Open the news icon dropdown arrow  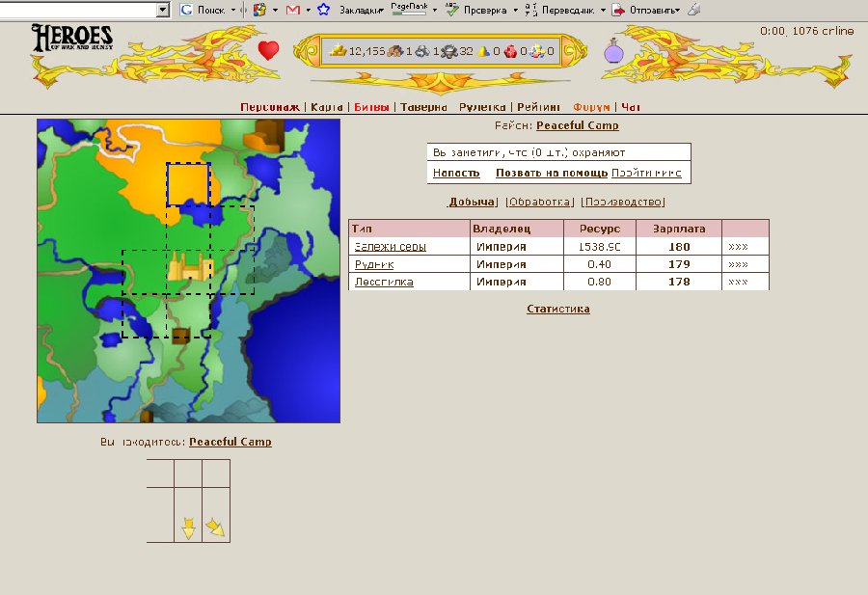tap(275, 10)
